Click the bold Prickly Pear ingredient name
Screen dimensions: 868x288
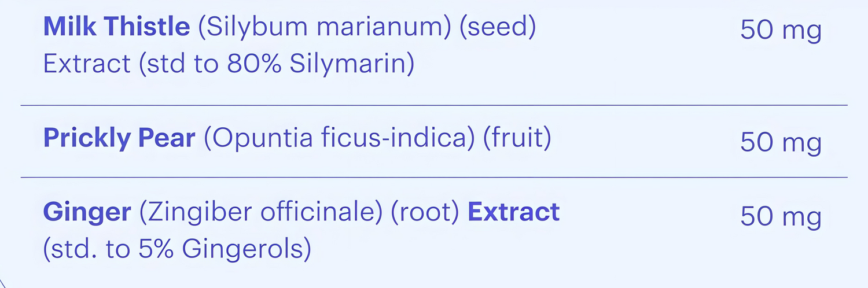[x=119, y=139]
